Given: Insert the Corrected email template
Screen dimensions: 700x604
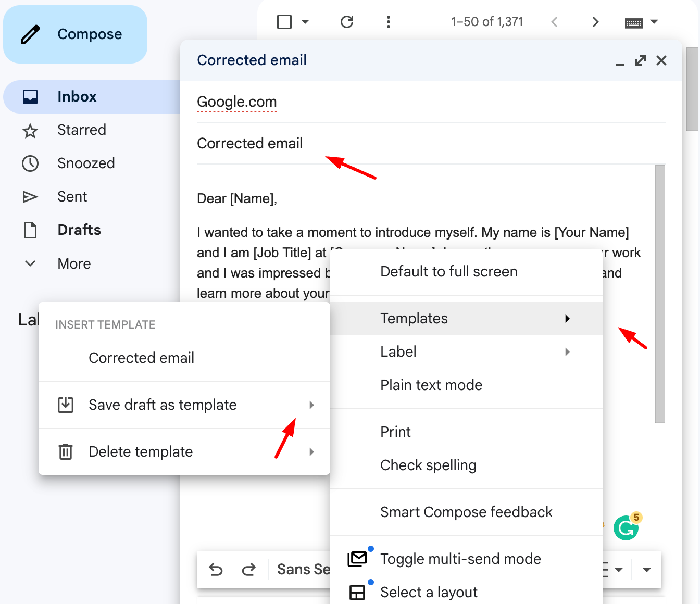Looking at the screenshot, I should coord(141,358).
